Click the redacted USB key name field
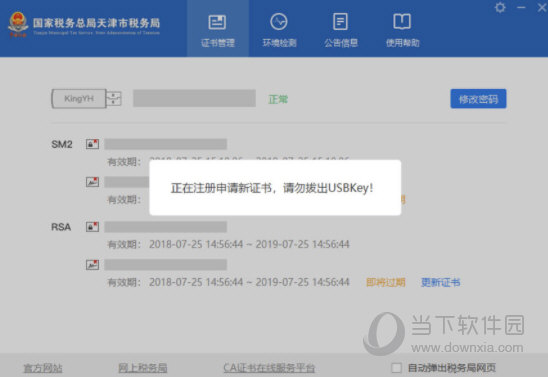This screenshot has height=377, width=548. [194, 98]
